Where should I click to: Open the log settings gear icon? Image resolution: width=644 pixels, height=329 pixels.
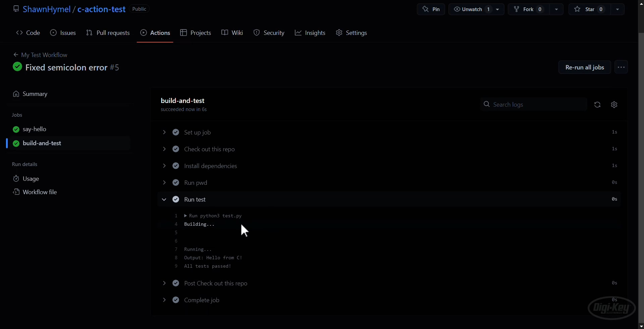tap(614, 105)
